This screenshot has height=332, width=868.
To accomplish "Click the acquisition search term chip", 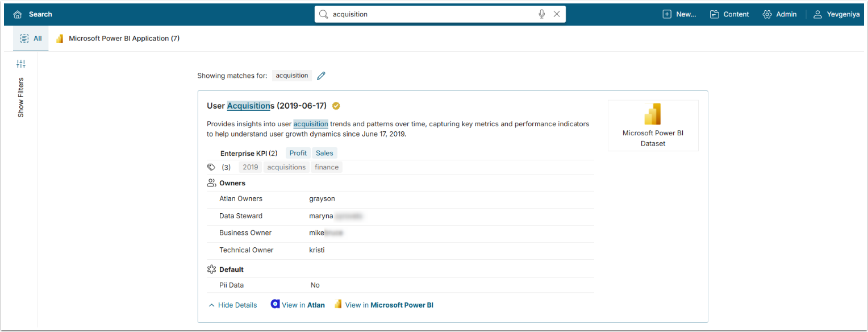I will tap(292, 76).
